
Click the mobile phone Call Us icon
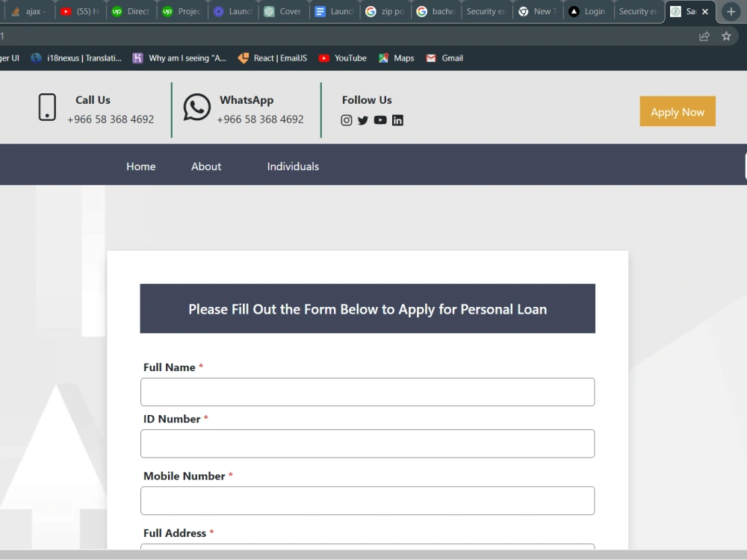(47, 107)
